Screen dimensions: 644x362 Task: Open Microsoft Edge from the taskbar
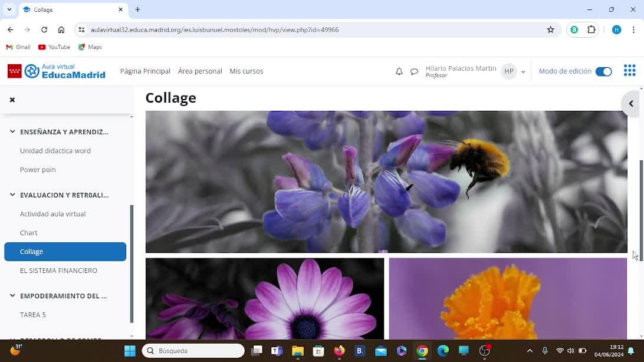pos(443,351)
